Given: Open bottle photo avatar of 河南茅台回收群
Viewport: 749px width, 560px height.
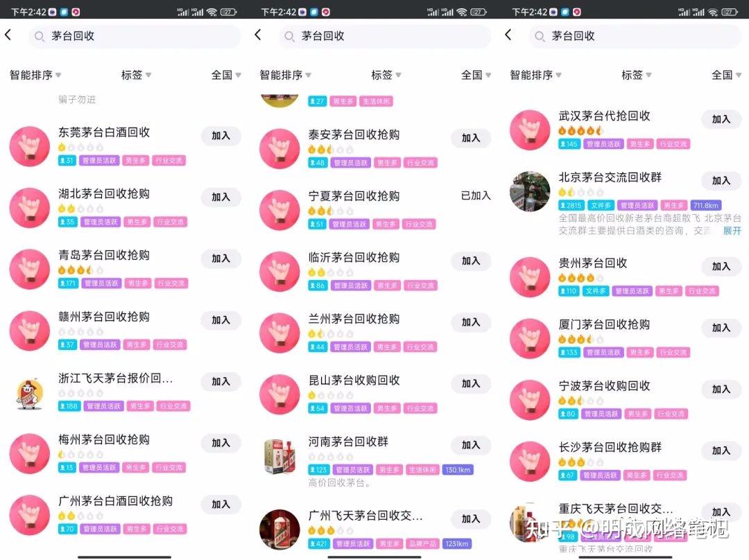Looking at the screenshot, I should [x=279, y=457].
